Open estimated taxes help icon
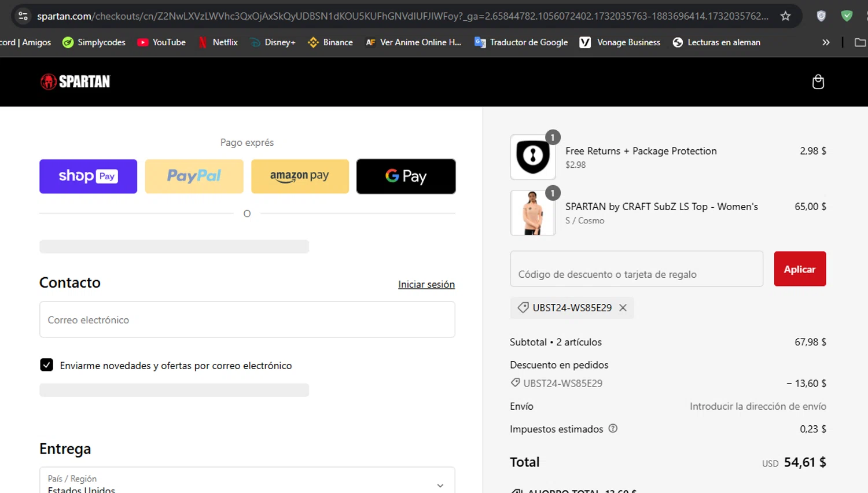The image size is (868, 493). 613,428
